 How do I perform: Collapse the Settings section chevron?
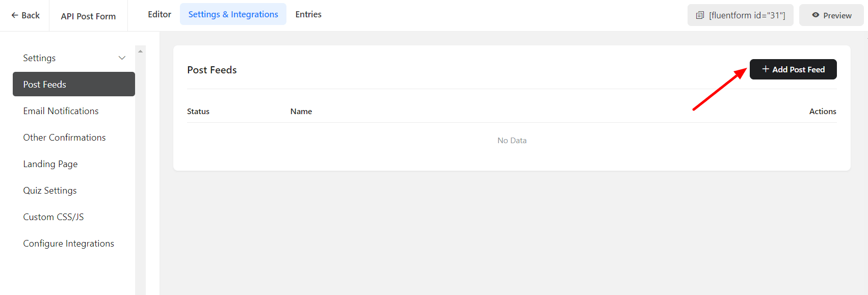(122, 58)
